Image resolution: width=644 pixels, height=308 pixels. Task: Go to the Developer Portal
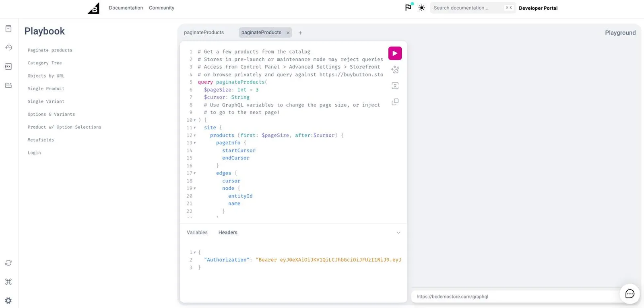[538, 8]
